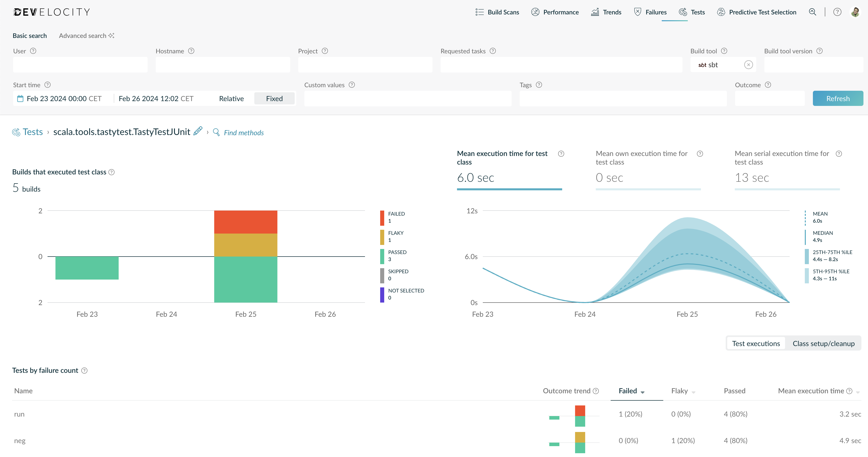Show help for Mean serial execution time
Image resolution: width=868 pixels, height=457 pixels.
pyautogui.click(x=839, y=154)
